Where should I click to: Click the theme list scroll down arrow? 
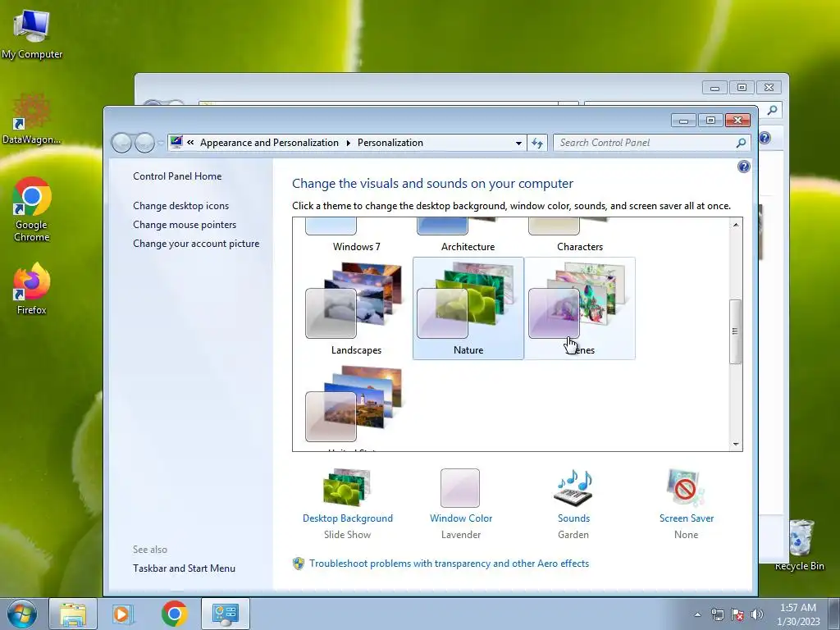coord(736,444)
